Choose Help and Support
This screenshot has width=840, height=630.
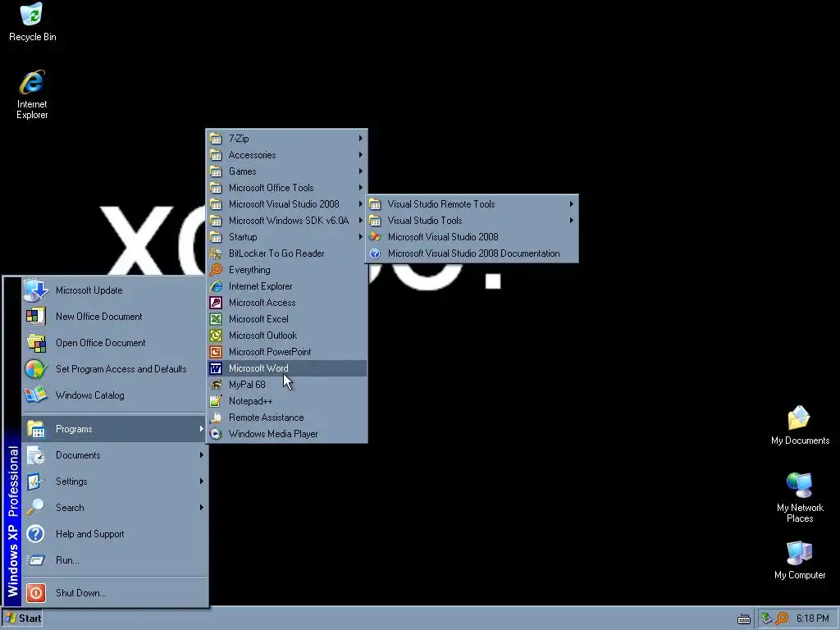[x=114, y=533]
